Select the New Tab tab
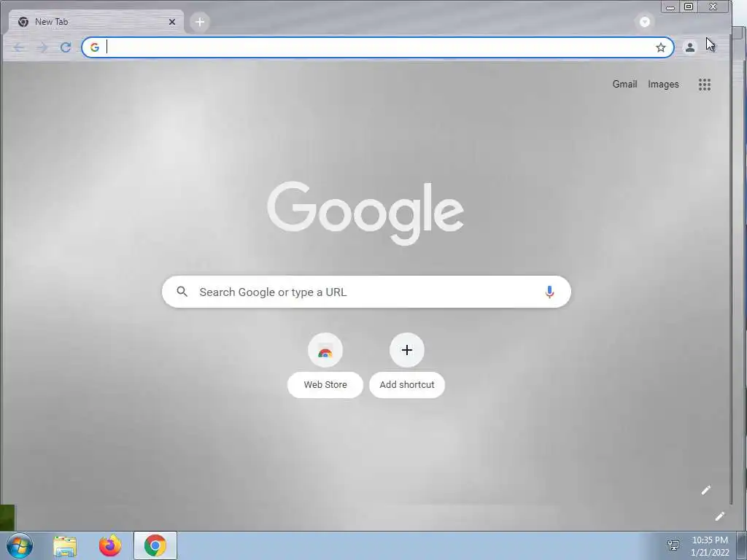 pos(96,22)
